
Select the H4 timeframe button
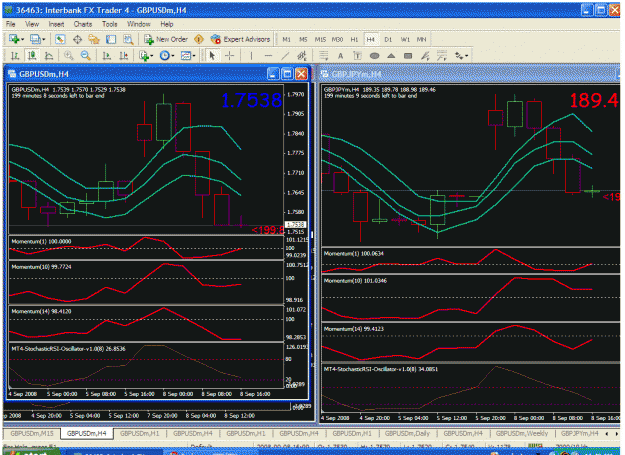tap(371, 39)
